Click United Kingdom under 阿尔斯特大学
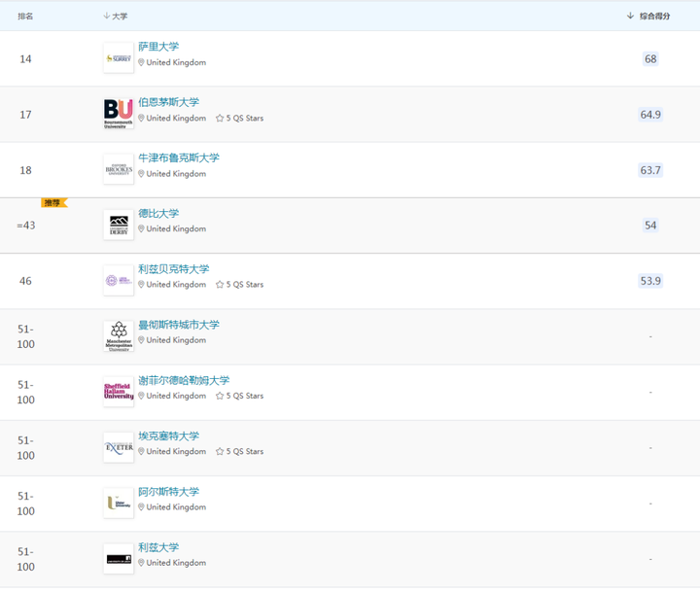700x592 pixels. click(176, 507)
